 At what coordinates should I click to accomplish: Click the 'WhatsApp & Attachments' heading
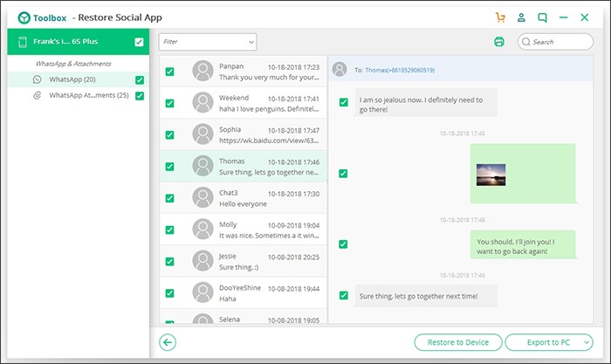(x=73, y=64)
